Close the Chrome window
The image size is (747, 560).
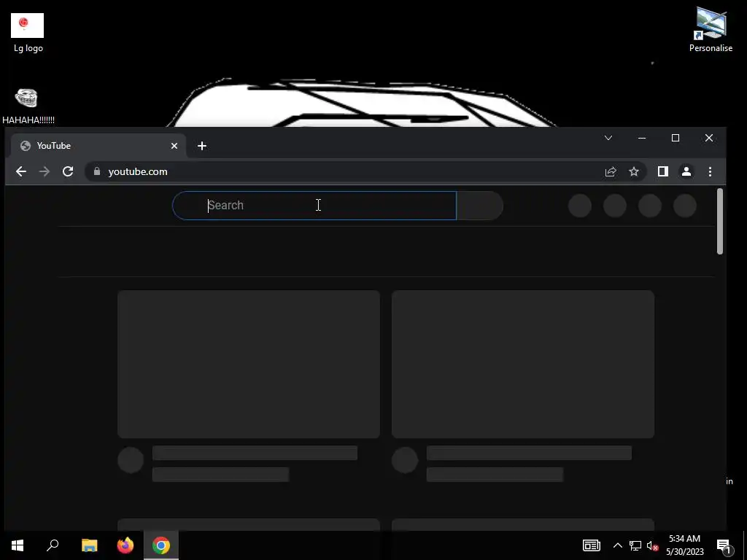709,138
